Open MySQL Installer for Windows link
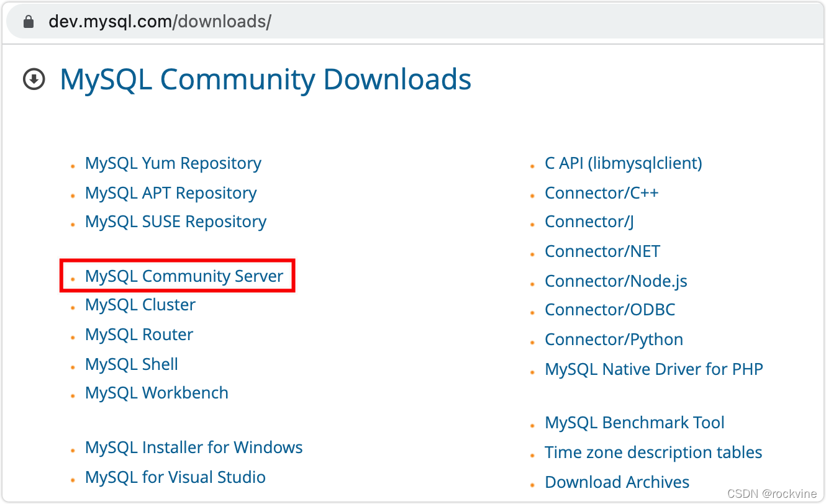 pyautogui.click(x=194, y=448)
